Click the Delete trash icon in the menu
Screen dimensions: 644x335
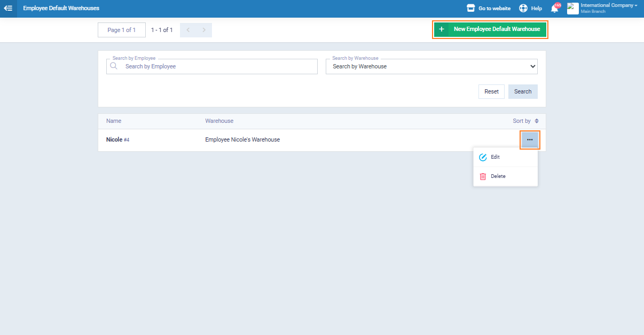tap(483, 176)
